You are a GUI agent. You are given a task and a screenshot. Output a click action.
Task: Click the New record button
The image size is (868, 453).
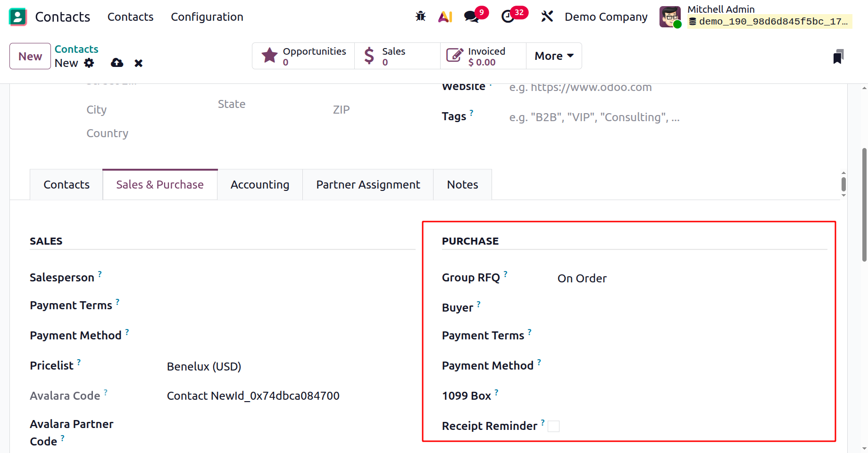pos(30,56)
